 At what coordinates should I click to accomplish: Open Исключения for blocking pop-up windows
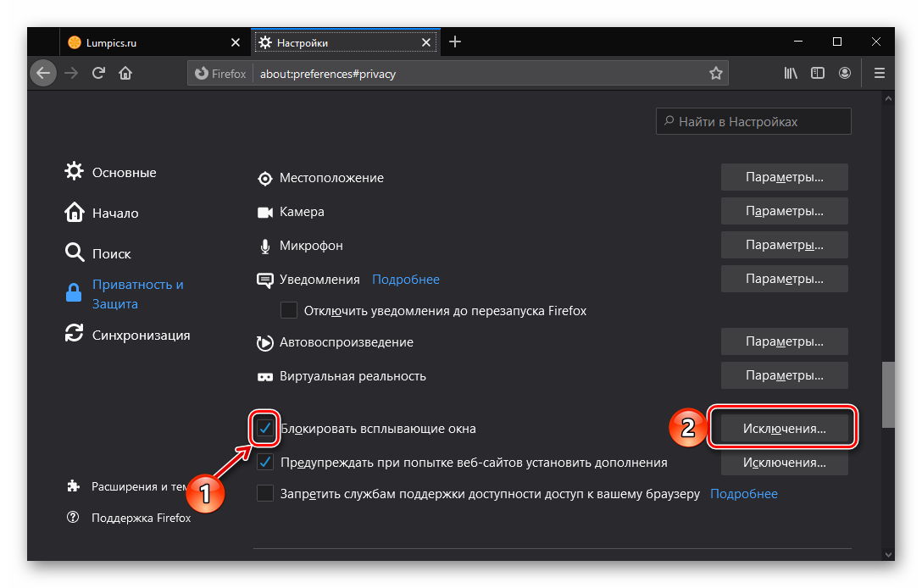(x=785, y=429)
